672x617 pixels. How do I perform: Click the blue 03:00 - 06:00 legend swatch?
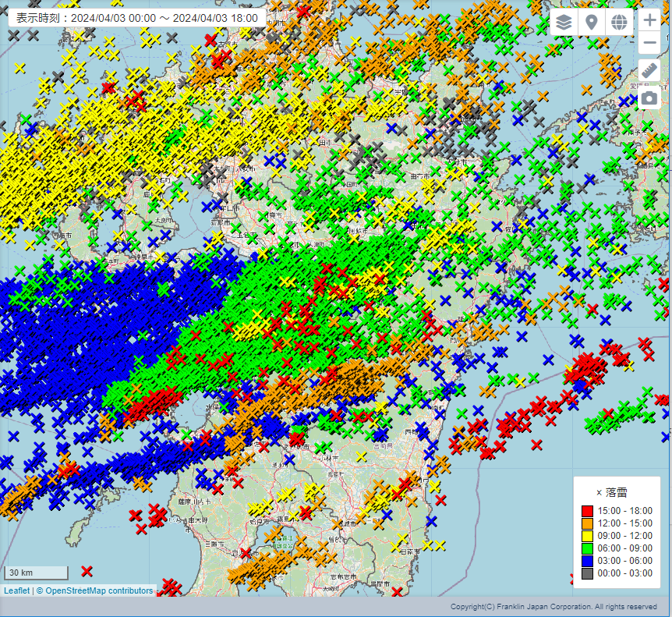tap(588, 561)
